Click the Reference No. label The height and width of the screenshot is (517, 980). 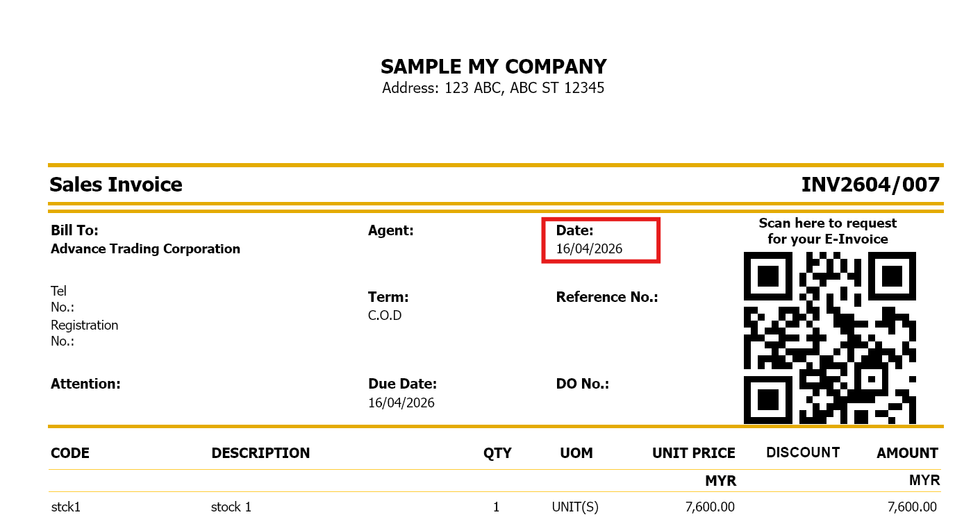[x=606, y=297]
